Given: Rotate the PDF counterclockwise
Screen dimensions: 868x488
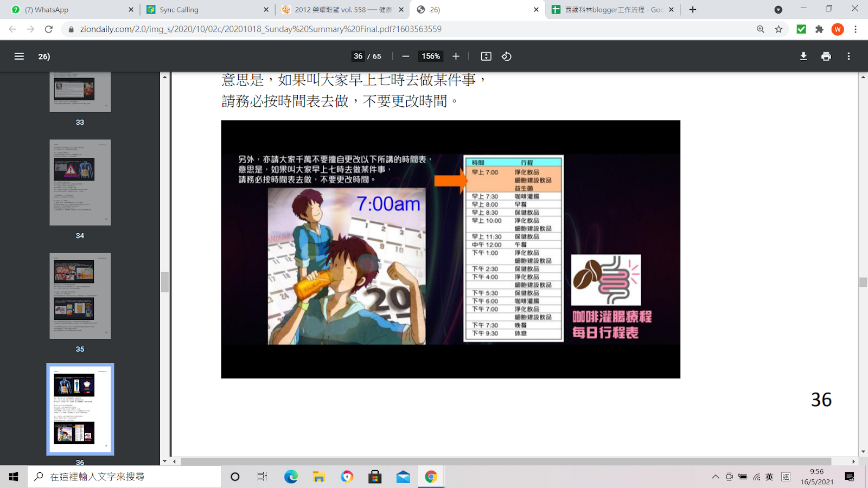Looking at the screenshot, I should click(x=506, y=56).
